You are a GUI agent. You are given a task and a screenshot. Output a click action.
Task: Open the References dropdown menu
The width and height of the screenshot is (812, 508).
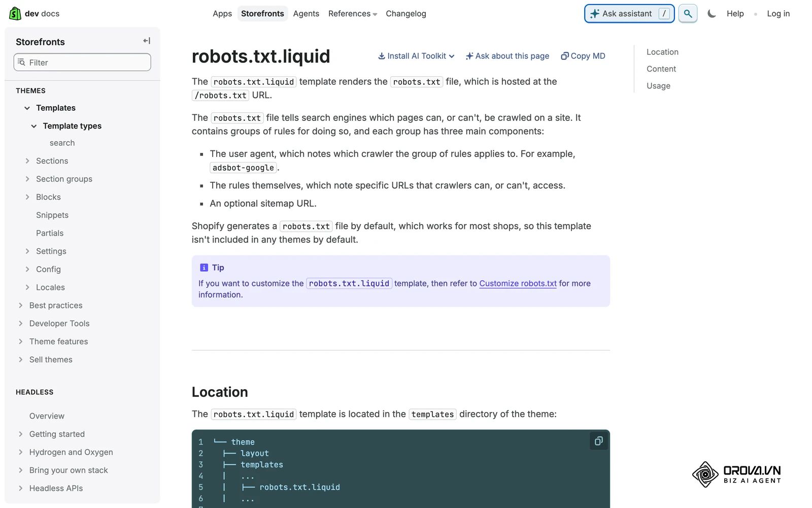[x=353, y=14]
